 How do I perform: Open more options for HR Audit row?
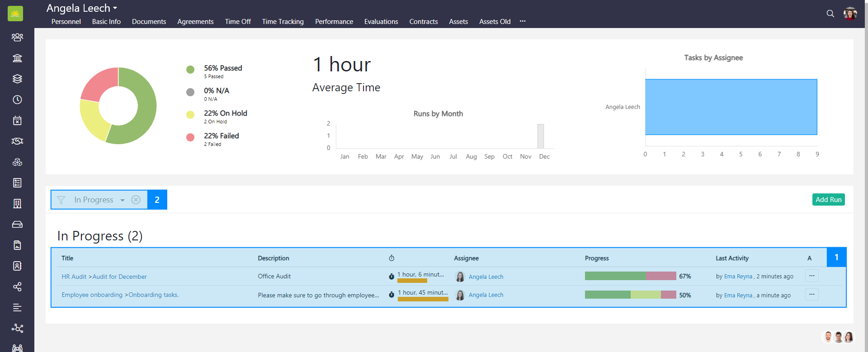click(811, 276)
